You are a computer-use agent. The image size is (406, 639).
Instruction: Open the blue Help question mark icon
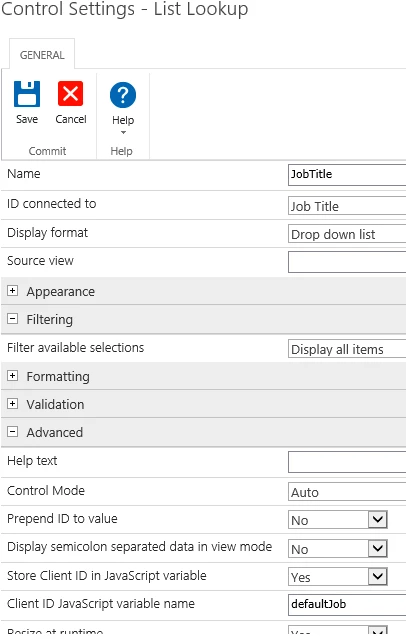coord(123,95)
